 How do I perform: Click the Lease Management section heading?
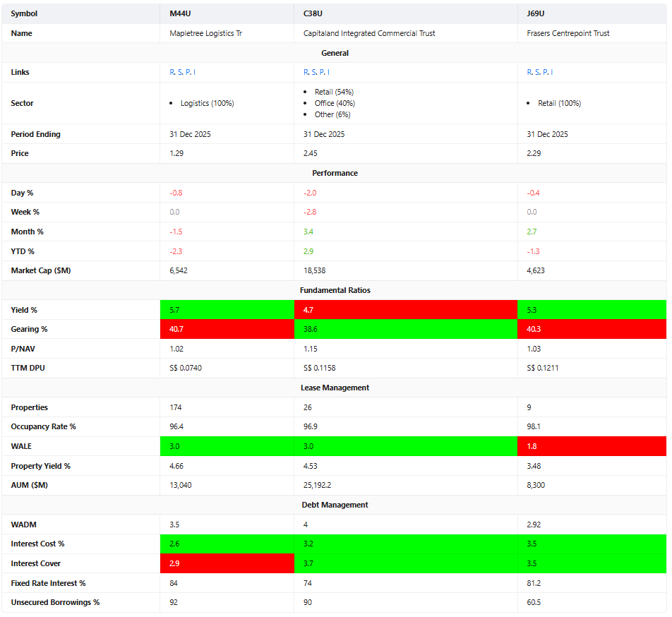click(x=335, y=388)
